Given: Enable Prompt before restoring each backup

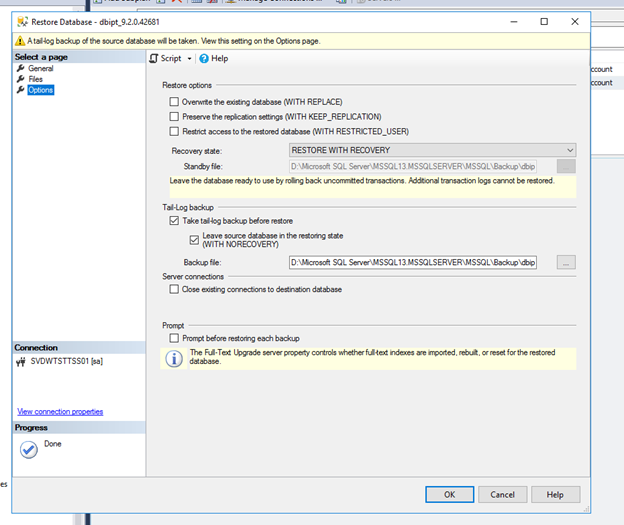Looking at the screenshot, I should pyautogui.click(x=174, y=338).
